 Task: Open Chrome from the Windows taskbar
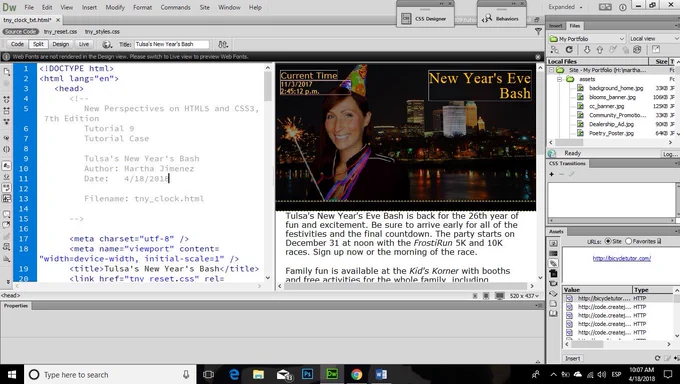[x=356, y=374]
